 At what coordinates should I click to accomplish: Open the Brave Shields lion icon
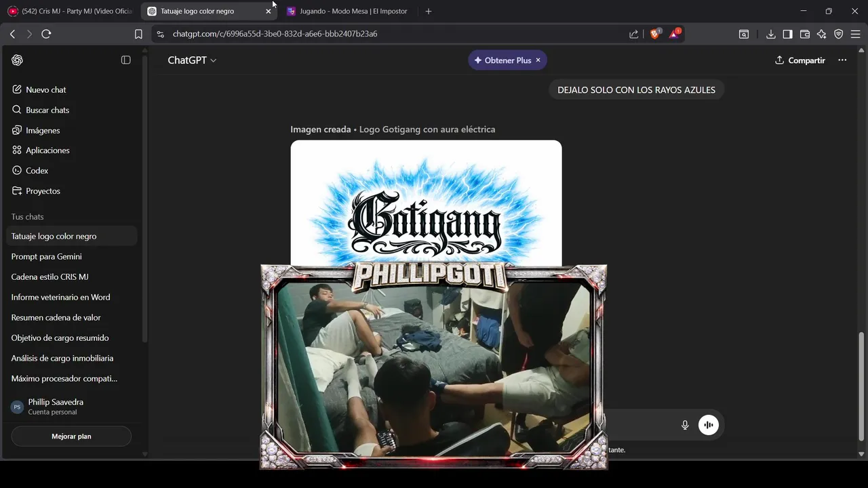click(655, 33)
